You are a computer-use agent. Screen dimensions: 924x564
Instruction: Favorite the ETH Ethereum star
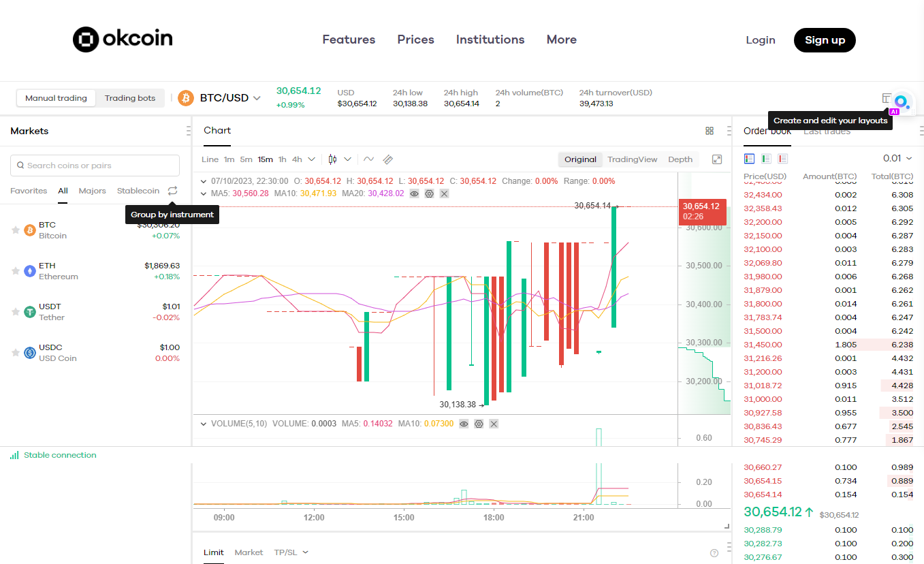click(x=16, y=271)
